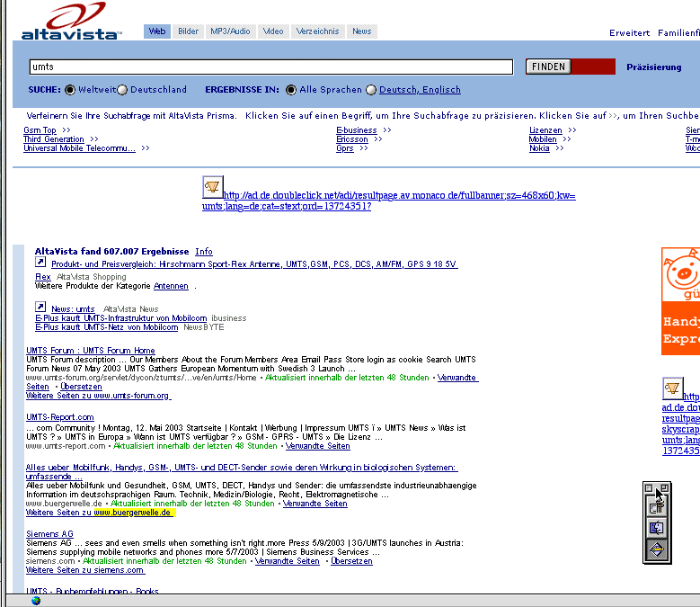Choose the Deutsch, Englisch results radio button

371,90
